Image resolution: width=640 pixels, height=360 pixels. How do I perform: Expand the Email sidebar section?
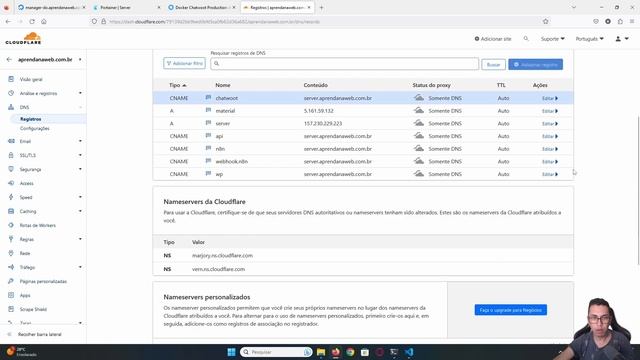pos(80,141)
